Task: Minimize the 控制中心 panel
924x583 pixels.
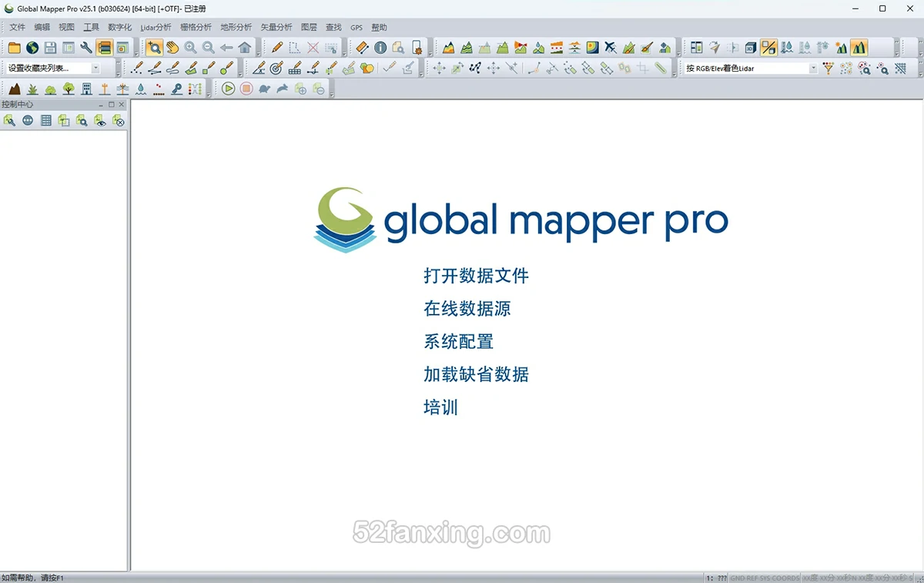Action: (101, 104)
